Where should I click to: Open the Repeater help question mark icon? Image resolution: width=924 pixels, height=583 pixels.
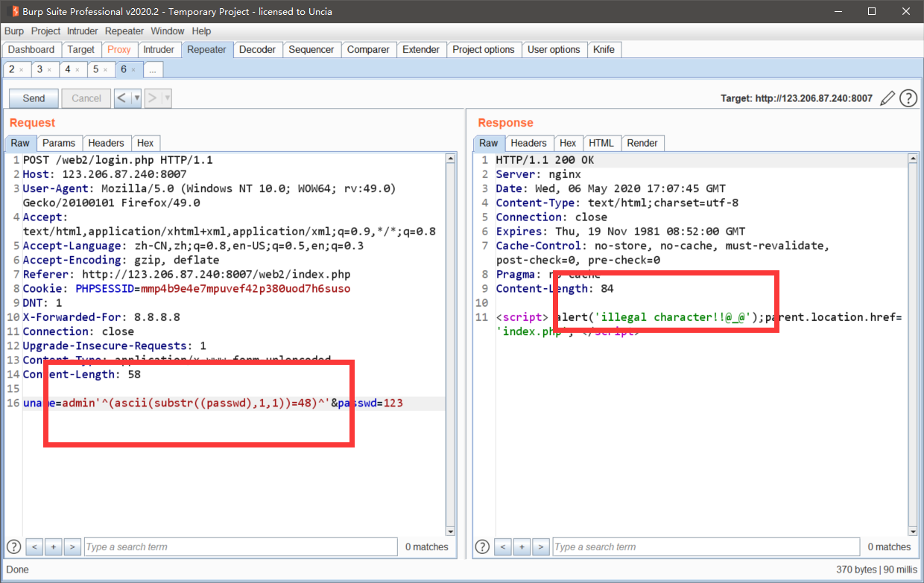coord(908,98)
